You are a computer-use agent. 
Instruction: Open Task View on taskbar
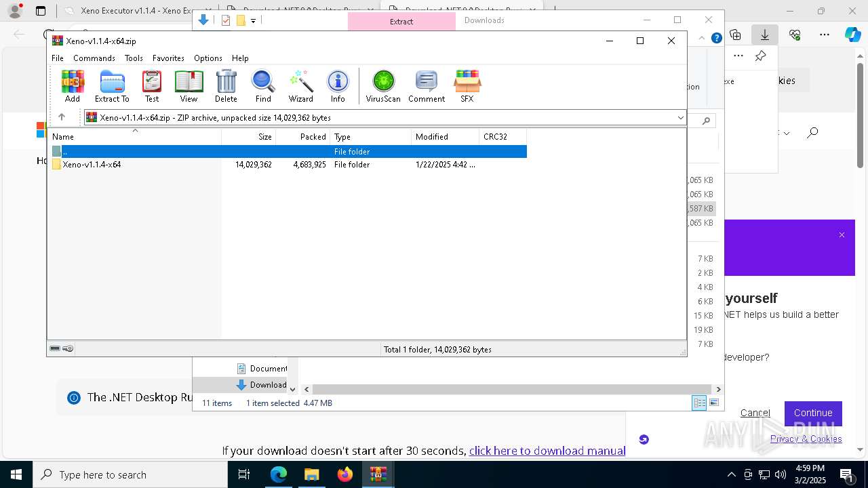coord(244,474)
